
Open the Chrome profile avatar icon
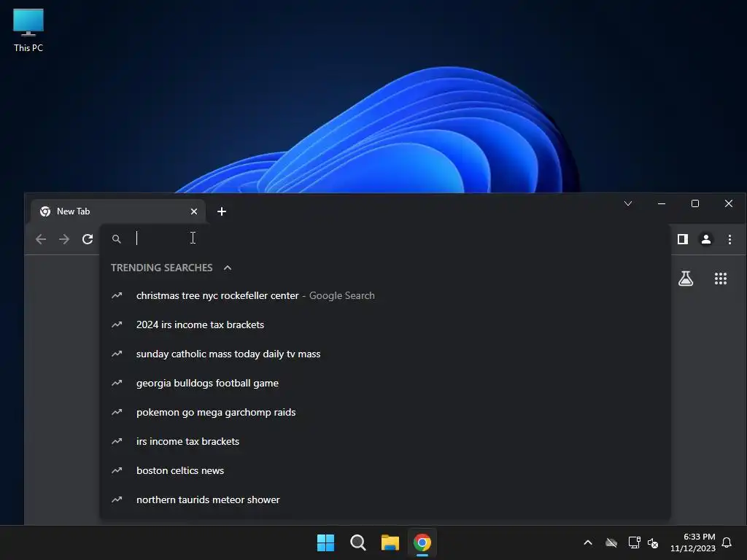pos(706,239)
